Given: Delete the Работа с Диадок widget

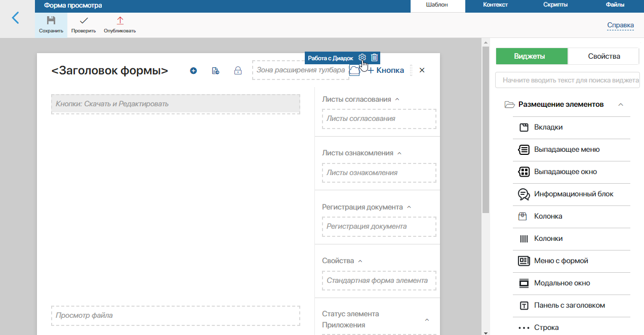Looking at the screenshot, I should (x=374, y=58).
